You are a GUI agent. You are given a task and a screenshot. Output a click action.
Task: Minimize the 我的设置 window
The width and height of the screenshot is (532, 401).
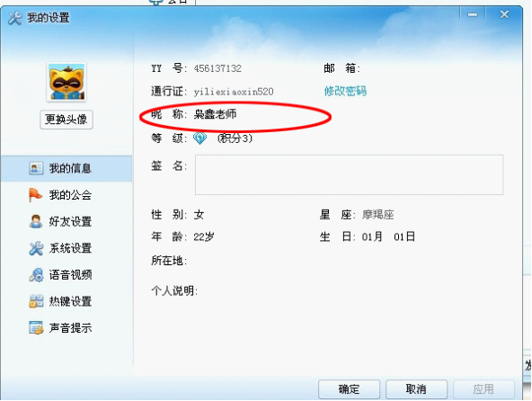coord(473,14)
